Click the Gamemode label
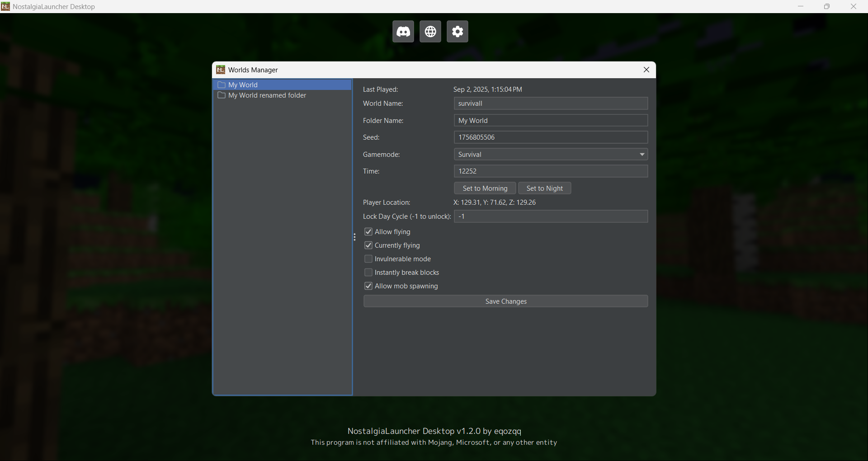The width and height of the screenshot is (868, 461). click(x=382, y=155)
